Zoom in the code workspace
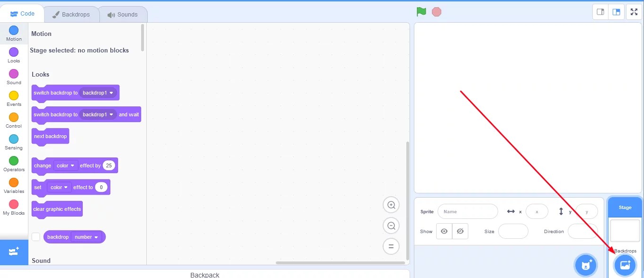This screenshot has width=644, height=278. [x=391, y=205]
